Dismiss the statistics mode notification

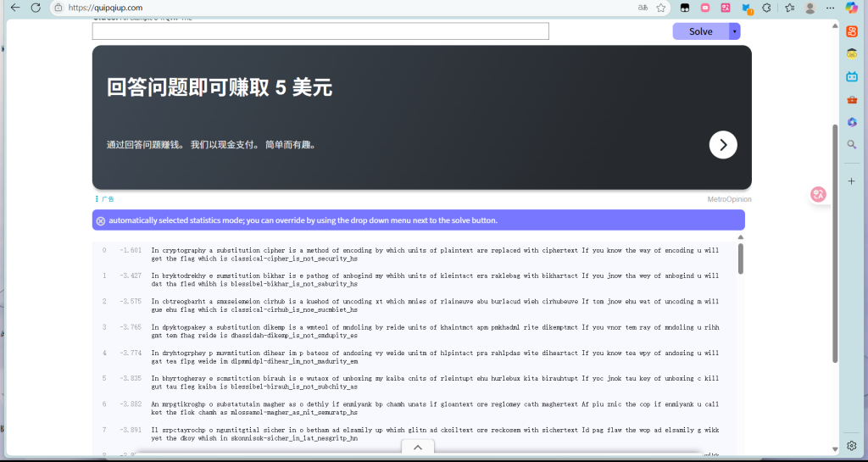pyautogui.click(x=101, y=220)
